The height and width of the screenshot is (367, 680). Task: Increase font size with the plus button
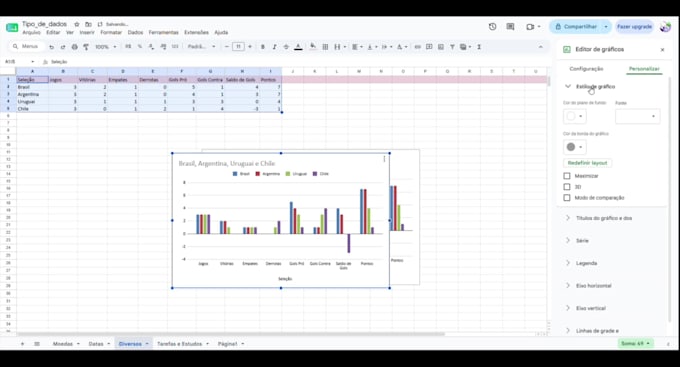point(250,46)
